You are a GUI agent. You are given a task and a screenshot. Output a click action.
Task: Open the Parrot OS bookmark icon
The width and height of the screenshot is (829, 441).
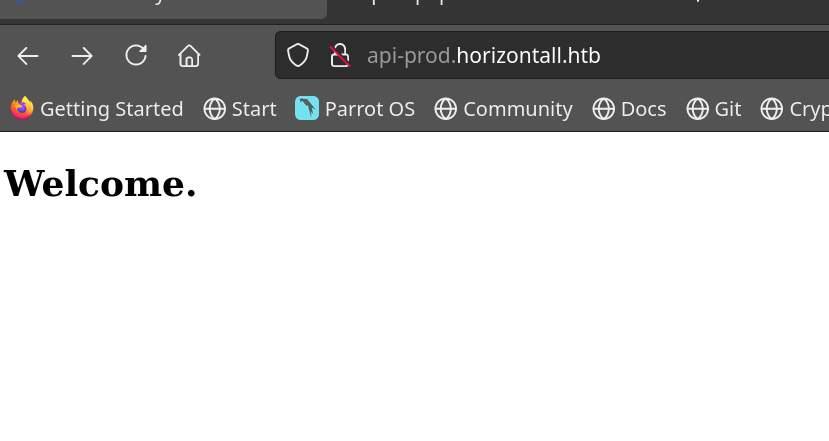[x=307, y=109]
